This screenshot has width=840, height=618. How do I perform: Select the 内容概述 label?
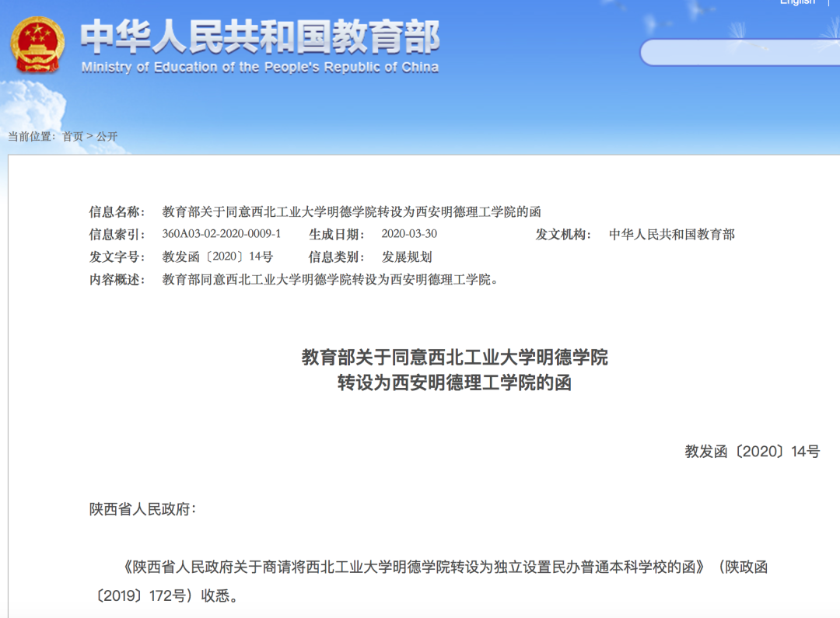[x=117, y=280]
